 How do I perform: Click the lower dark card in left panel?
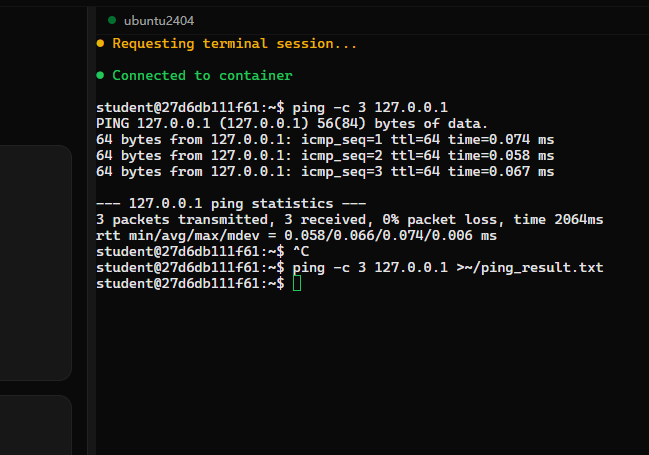(36, 425)
